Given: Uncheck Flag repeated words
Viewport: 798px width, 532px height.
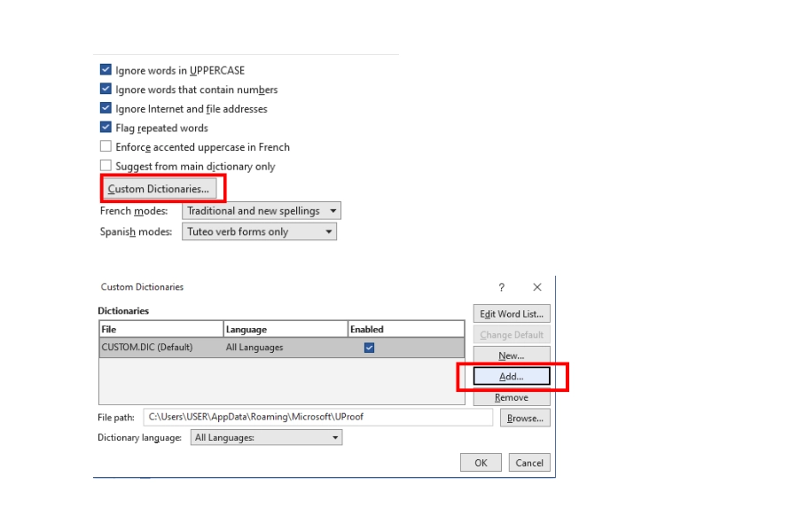Looking at the screenshot, I should pos(106,128).
